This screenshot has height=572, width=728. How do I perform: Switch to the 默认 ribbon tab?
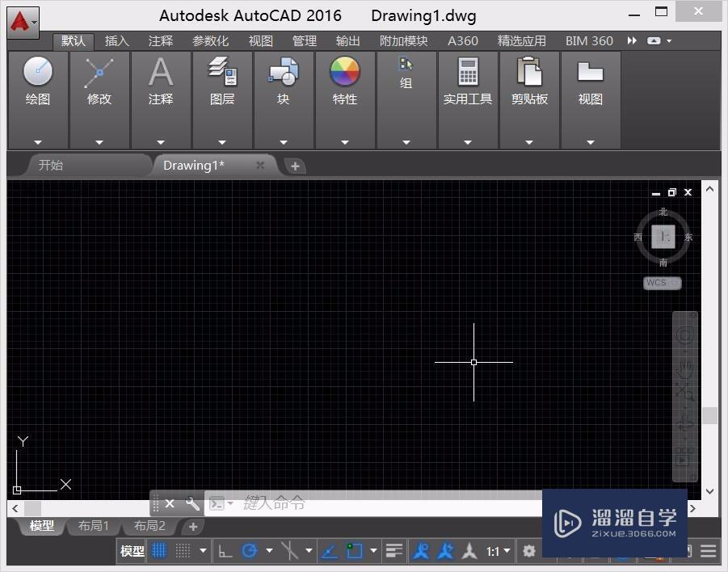(x=74, y=41)
